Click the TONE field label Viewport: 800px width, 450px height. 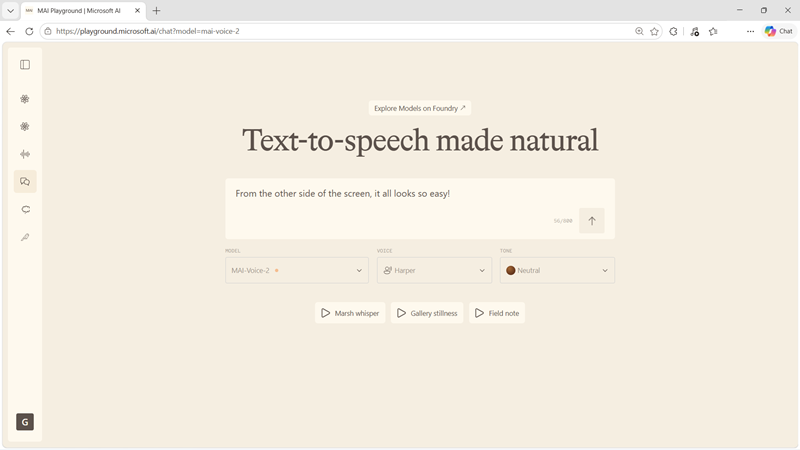(x=506, y=251)
